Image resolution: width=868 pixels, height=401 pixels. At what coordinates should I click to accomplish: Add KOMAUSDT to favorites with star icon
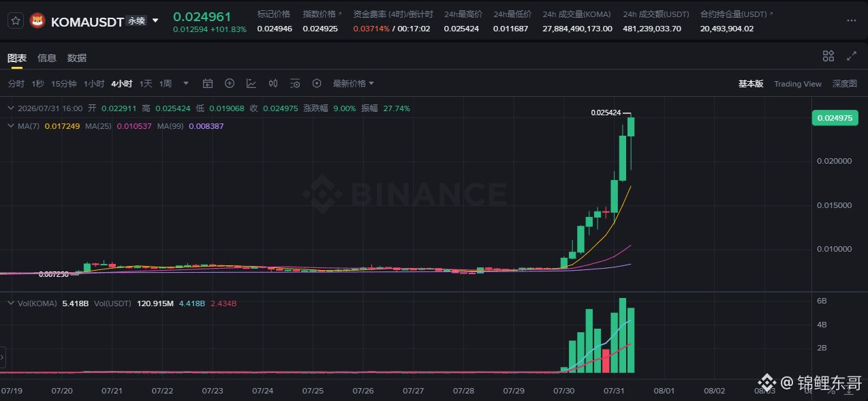click(x=16, y=21)
